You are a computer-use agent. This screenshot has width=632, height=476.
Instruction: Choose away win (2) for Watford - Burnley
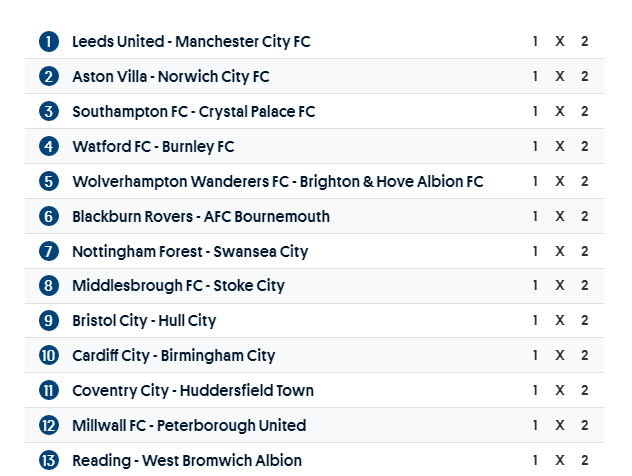585,147
